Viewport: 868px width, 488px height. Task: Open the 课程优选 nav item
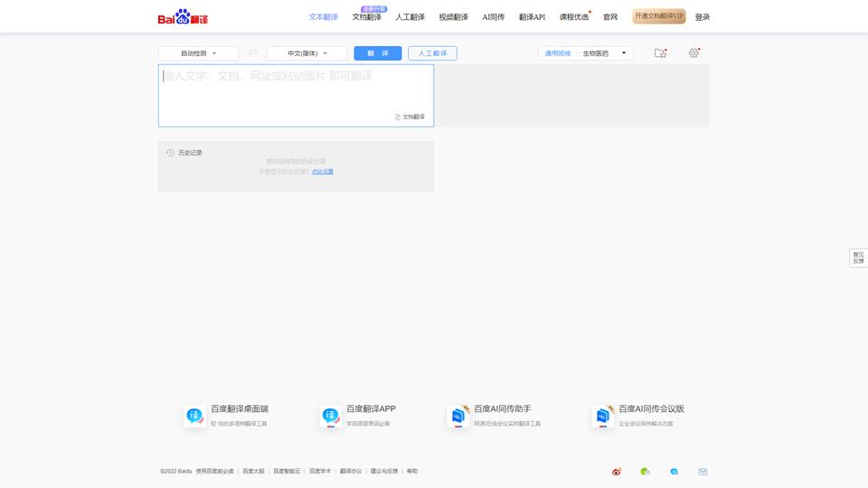pos(574,17)
